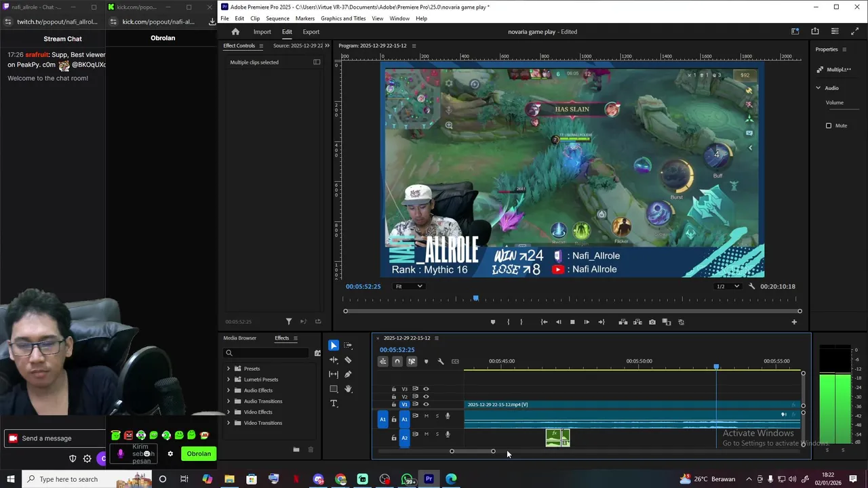Open the File menu
Viewport: 868px width, 488px height.
[x=224, y=18]
